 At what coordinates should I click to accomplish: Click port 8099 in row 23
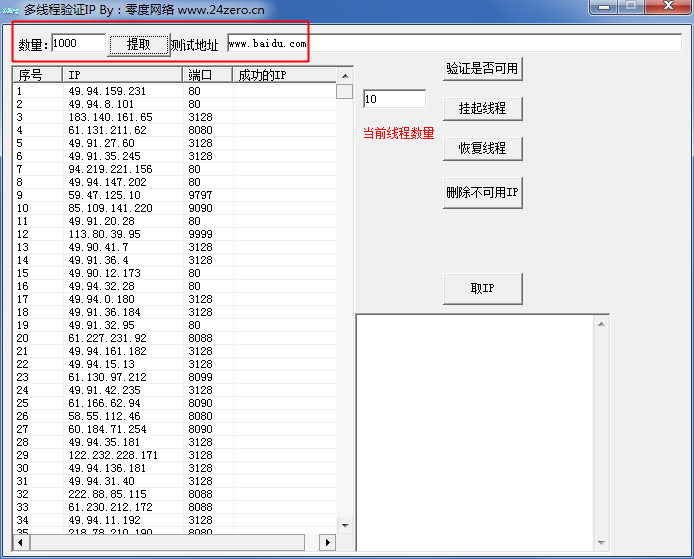click(x=200, y=377)
